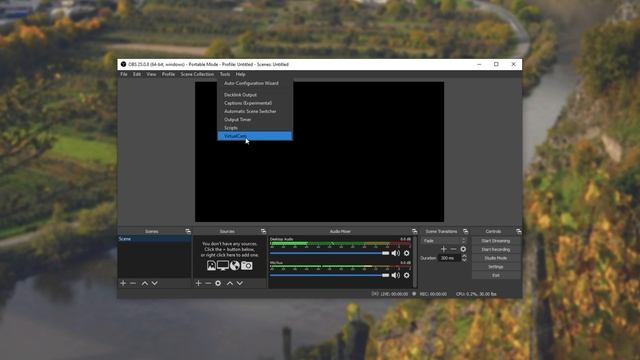640x360 pixels.
Task: Open the Scene Collection menu
Action: [197, 74]
